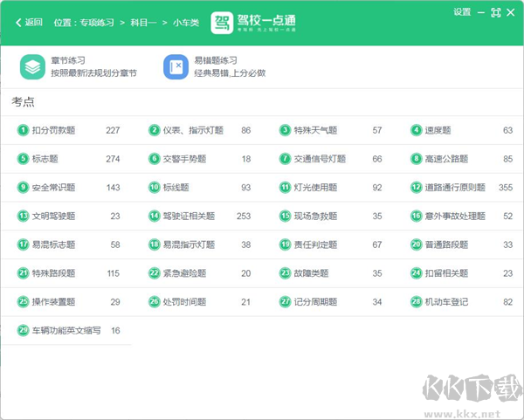Screen dimensions: 524x420
Task: Open 故障类题 topic
Action: point(311,273)
